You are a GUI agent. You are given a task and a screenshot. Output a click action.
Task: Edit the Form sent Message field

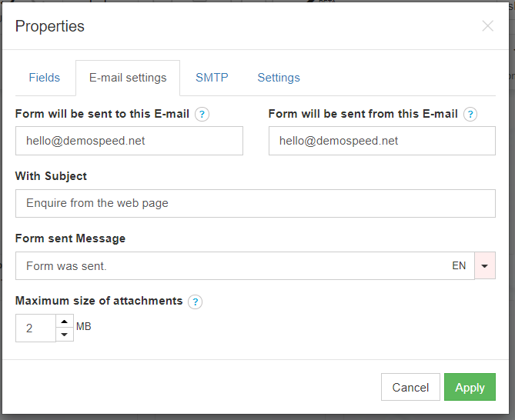click(x=231, y=266)
